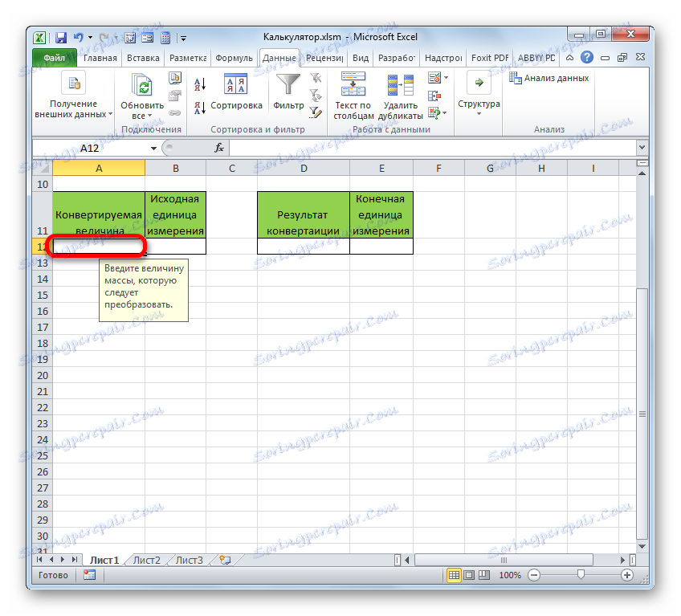Open the Data Validation icon
Screen dimensions: 681x616
click(x=434, y=78)
